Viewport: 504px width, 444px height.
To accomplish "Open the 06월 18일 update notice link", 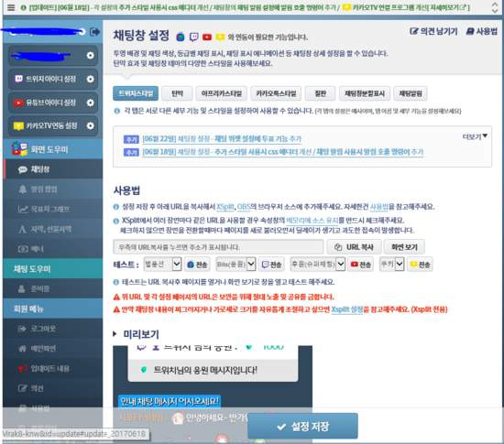I will click(283, 152).
